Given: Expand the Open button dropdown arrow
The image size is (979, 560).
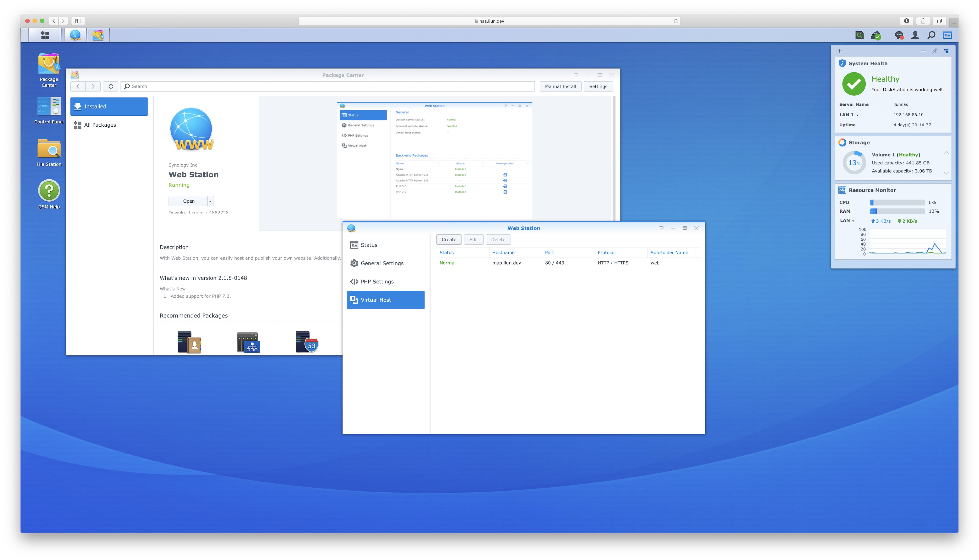Looking at the screenshot, I should click(210, 201).
